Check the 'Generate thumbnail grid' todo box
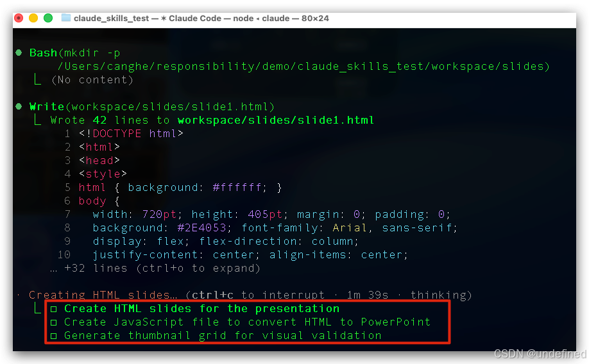The width and height of the screenshot is (589, 364). 54,336
